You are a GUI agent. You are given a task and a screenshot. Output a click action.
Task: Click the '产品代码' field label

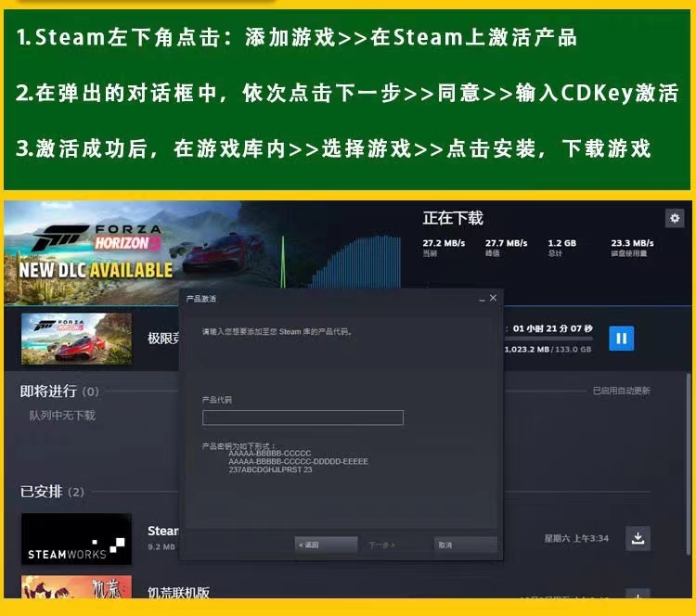(216, 400)
